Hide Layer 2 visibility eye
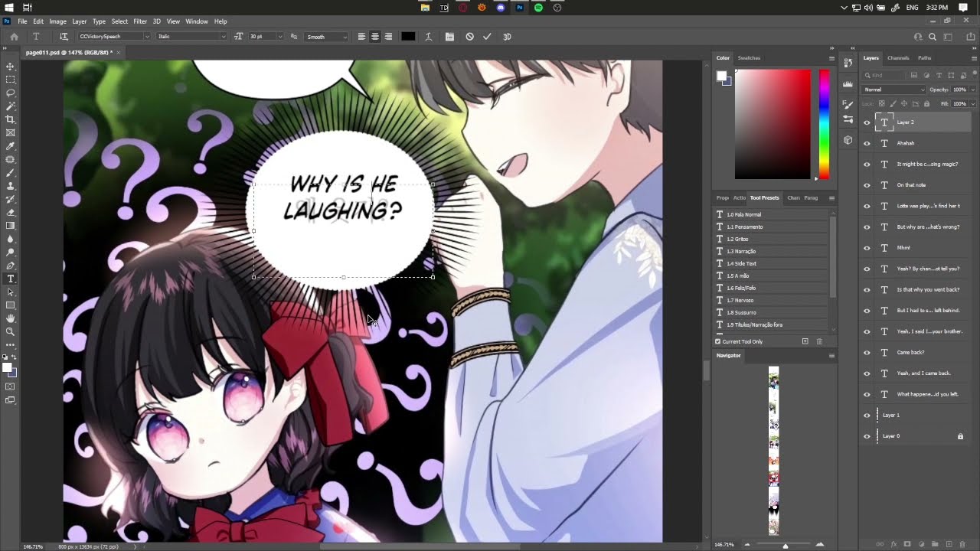Viewport: 980px width, 551px height. point(867,122)
